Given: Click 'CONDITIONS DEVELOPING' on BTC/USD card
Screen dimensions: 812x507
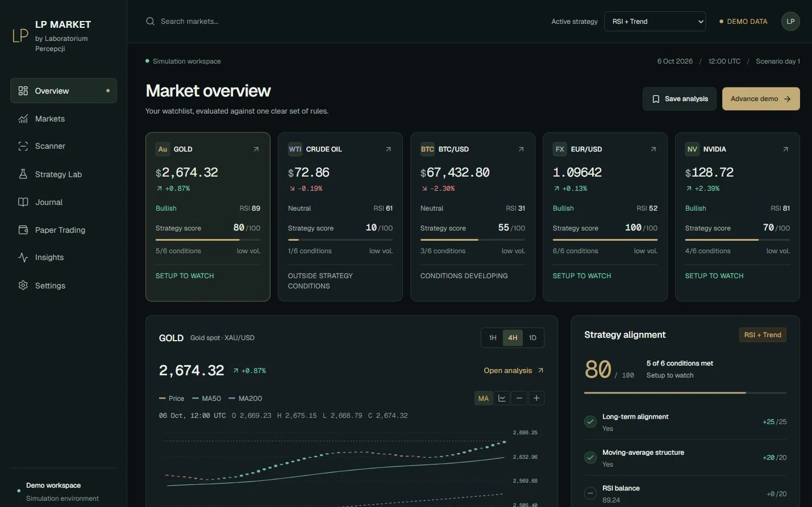Looking at the screenshot, I should click(464, 276).
